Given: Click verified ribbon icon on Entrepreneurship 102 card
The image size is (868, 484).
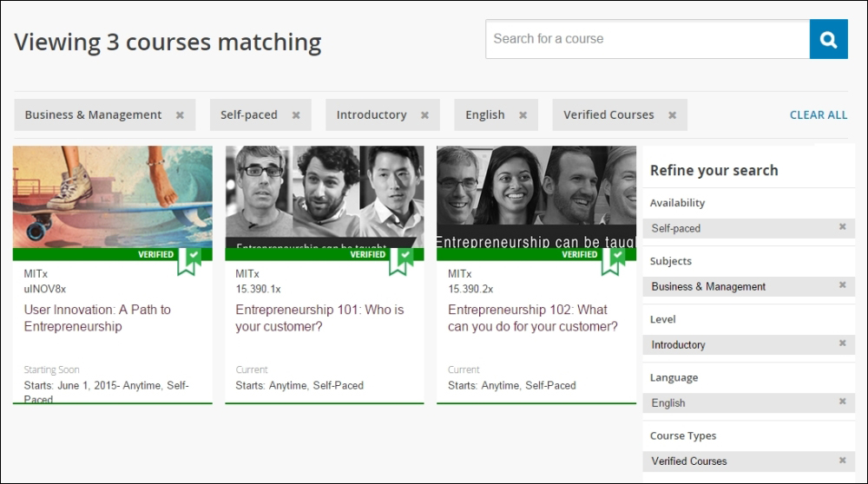Looking at the screenshot, I should [614, 262].
